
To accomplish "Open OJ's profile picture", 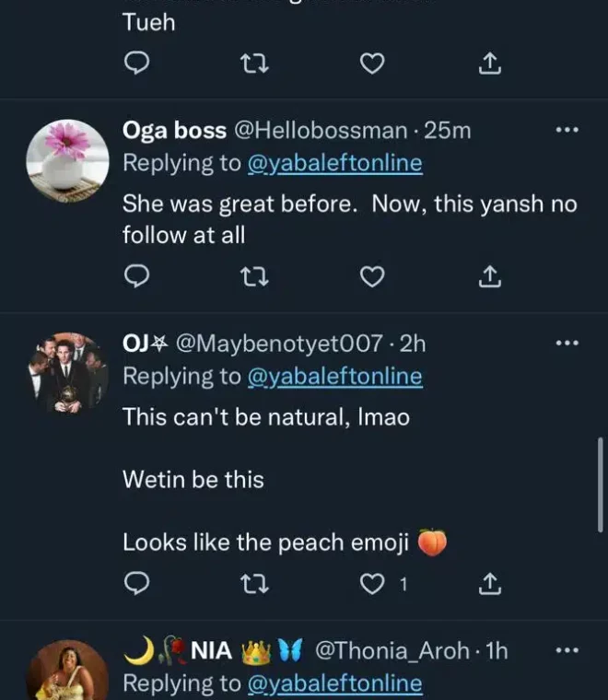I will click(x=66, y=370).
